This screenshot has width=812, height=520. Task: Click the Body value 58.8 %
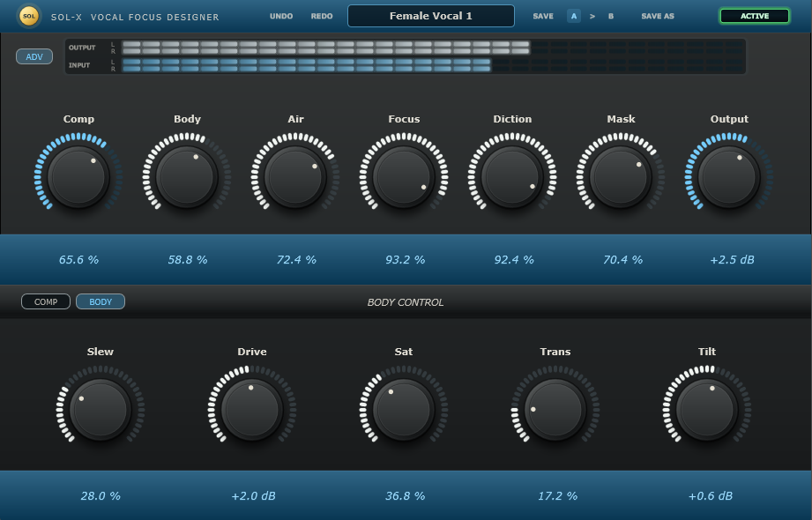[188, 259]
